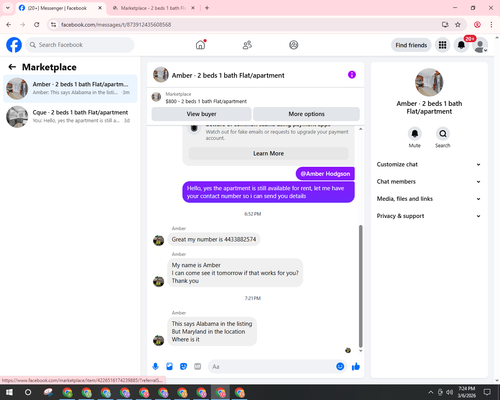Open the Chrome tab search dropdown
Viewport: 500px width, 400px height.
[8, 8]
